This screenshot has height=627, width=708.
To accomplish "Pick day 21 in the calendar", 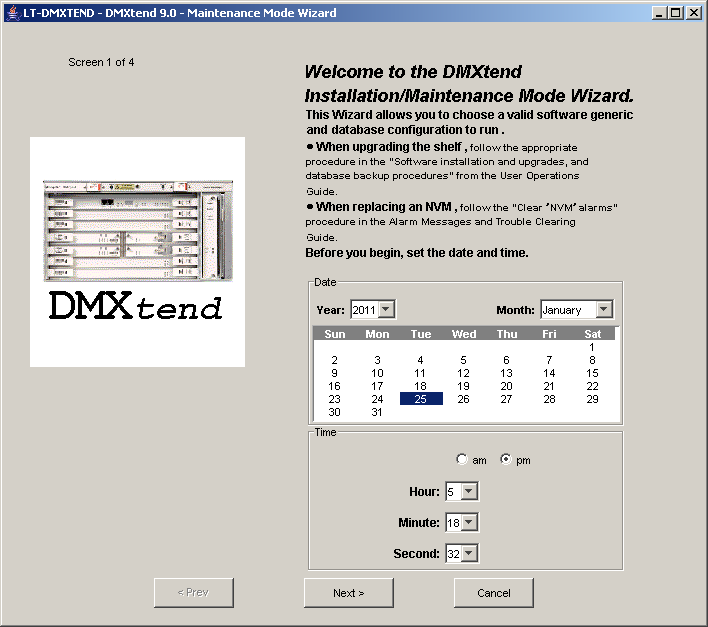I will [x=549, y=386].
